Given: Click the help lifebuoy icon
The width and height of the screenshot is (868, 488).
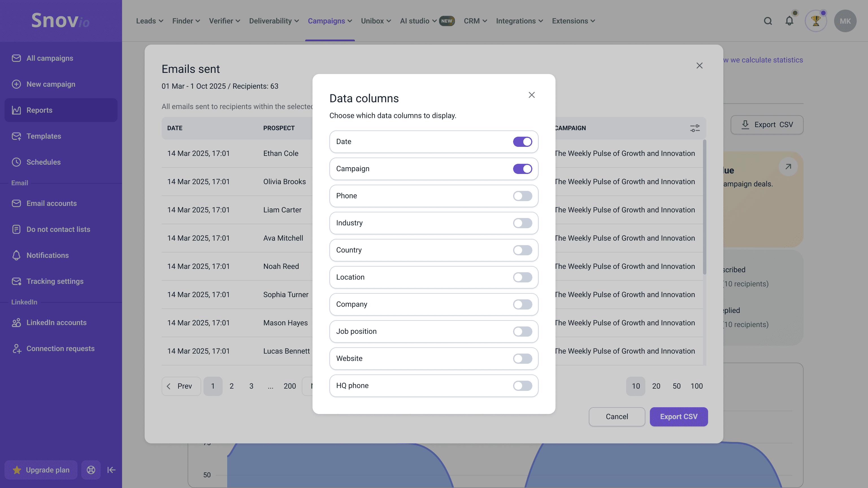Looking at the screenshot, I should click(91, 470).
